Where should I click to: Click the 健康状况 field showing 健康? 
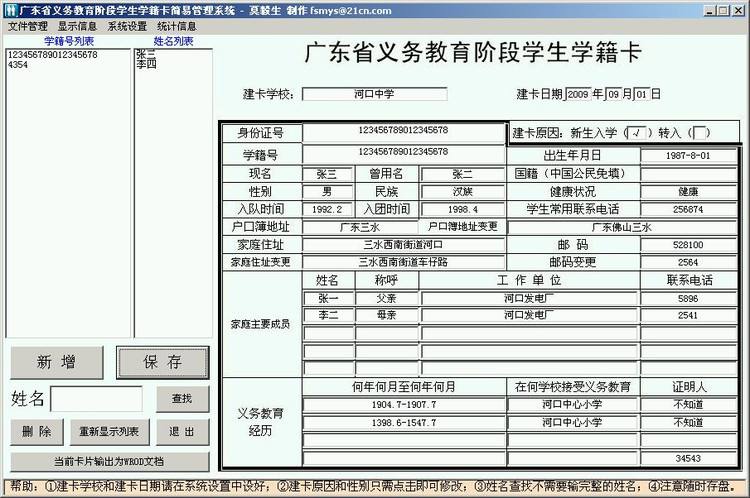688,192
